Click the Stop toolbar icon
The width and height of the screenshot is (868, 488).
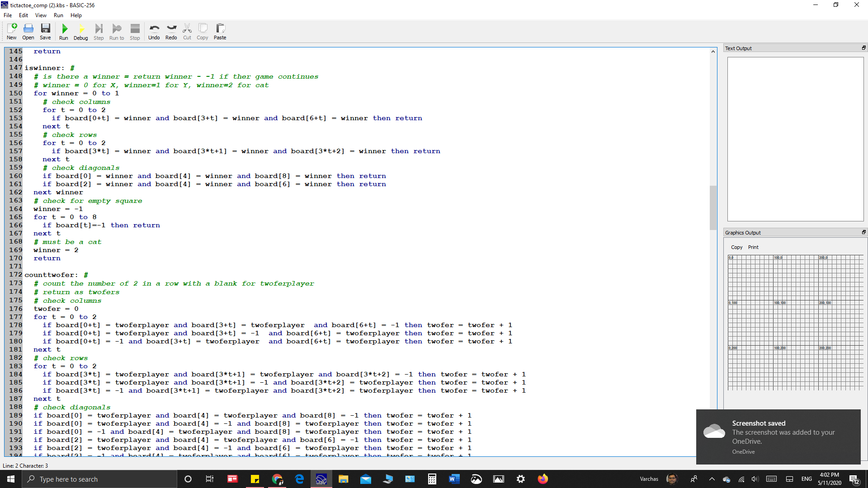(135, 32)
